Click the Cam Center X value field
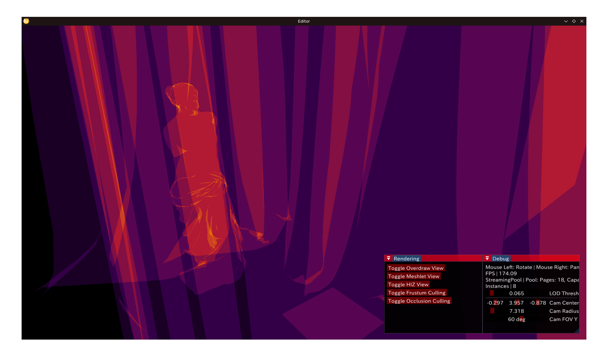 pos(495,303)
